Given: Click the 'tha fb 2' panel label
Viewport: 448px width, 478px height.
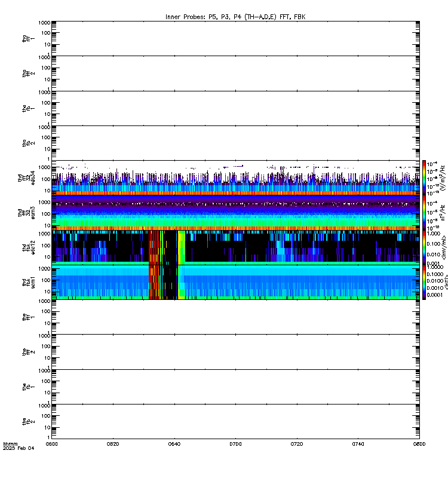Looking at the screenshot, I should [28, 143].
